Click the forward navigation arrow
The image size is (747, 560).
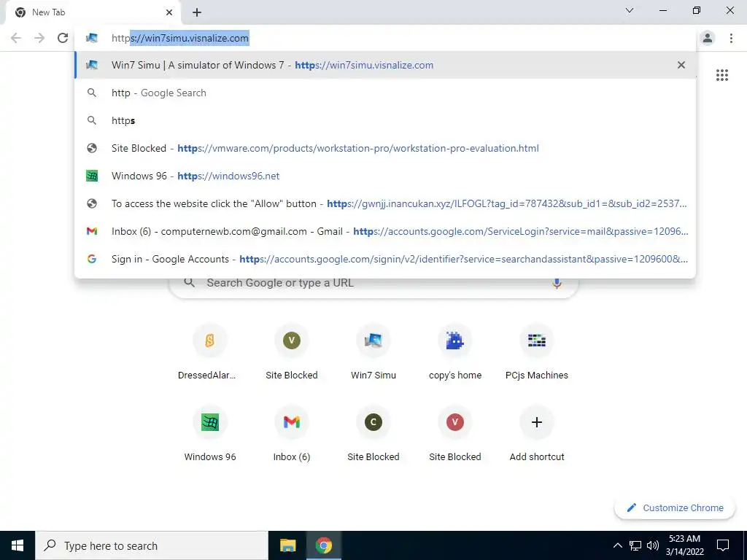pyautogui.click(x=39, y=38)
